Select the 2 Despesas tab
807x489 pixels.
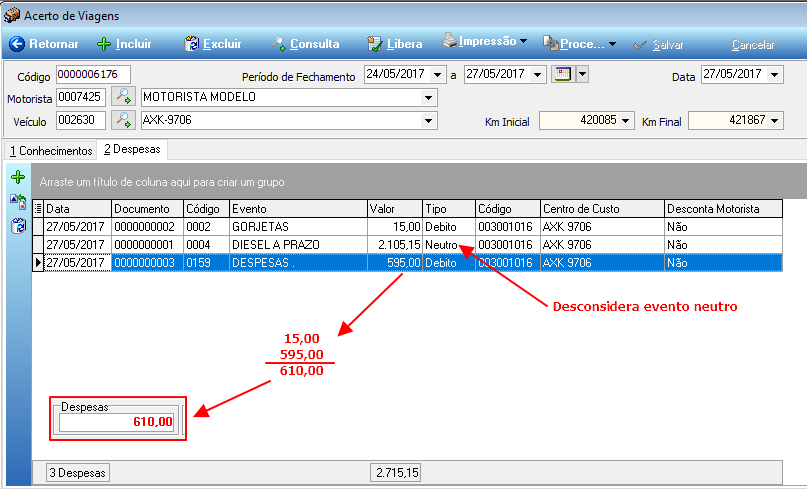tap(132, 149)
